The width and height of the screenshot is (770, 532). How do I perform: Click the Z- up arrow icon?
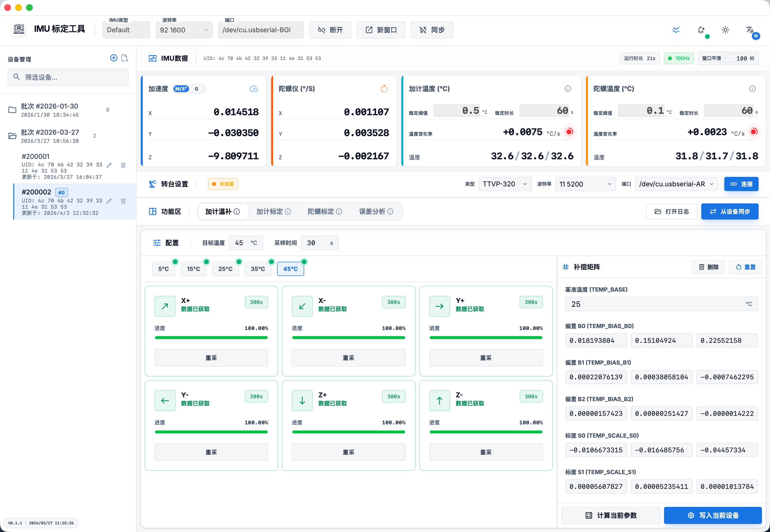pyautogui.click(x=440, y=400)
